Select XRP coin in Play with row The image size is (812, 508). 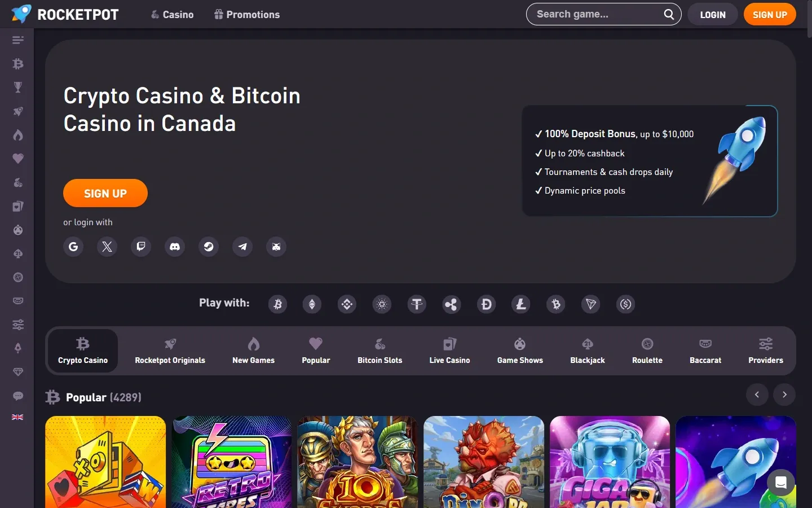[451, 305]
